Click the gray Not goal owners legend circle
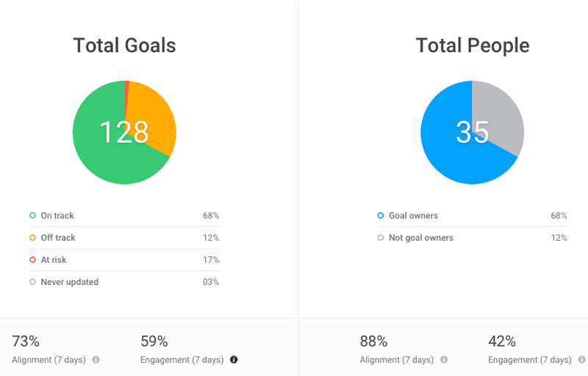This screenshot has height=376, width=588. (x=381, y=237)
